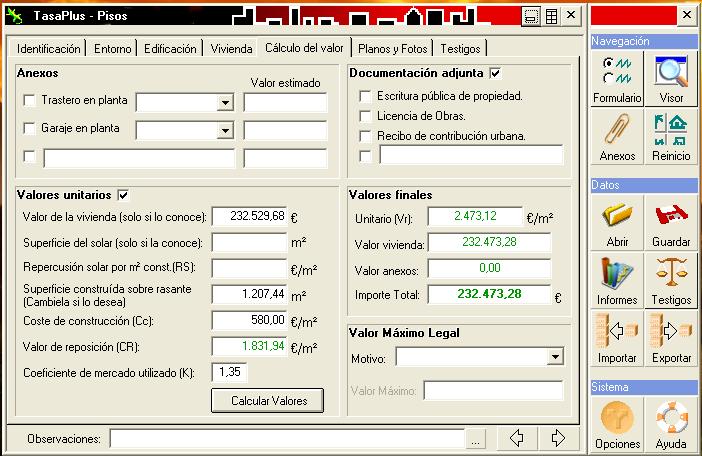Click the Observaciones text field
The height and width of the screenshot is (456, 702).
pyautogui.click(x=287, y=439)
